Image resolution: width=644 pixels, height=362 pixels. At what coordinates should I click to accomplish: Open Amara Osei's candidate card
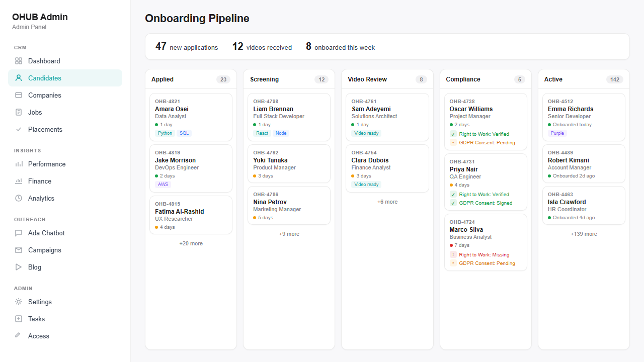191,117
